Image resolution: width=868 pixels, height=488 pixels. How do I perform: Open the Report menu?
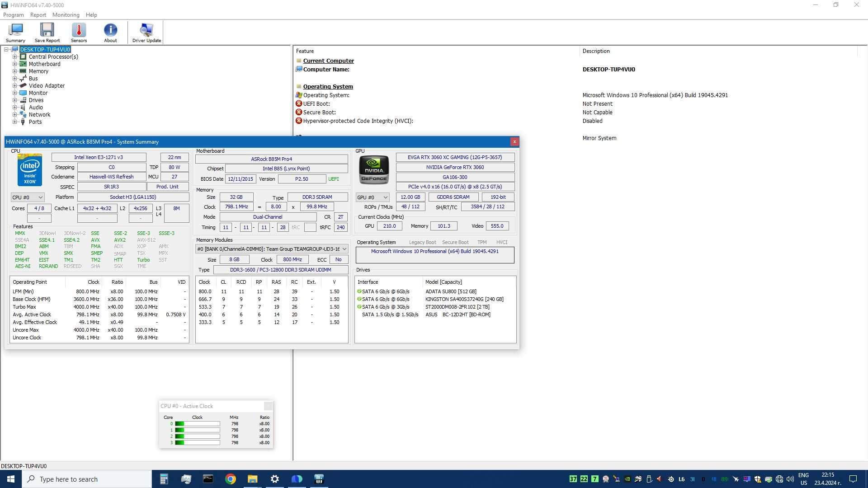click(x=38, y=15)
